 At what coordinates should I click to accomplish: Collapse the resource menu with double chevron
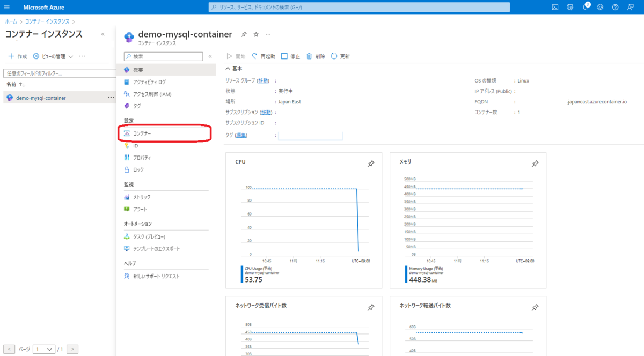[210, 56]
